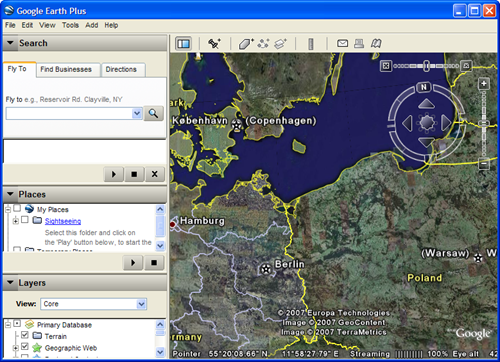Toggle the Primary Database checkbox

(17, 324)
